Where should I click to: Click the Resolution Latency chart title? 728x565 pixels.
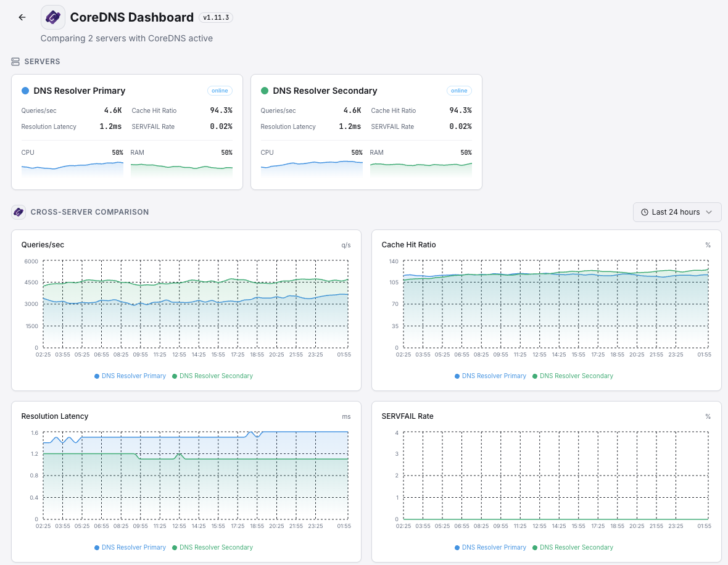[55, 416]
